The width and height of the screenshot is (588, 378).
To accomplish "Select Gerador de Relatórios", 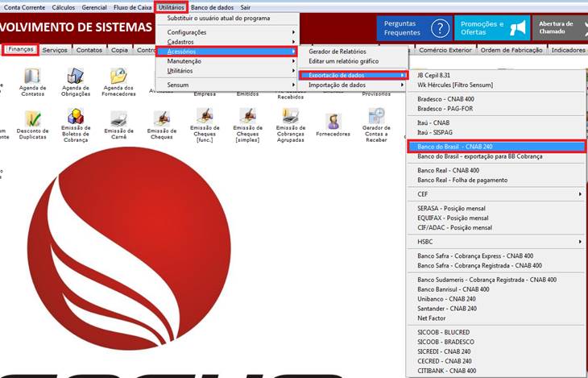I will click(354, 52).
